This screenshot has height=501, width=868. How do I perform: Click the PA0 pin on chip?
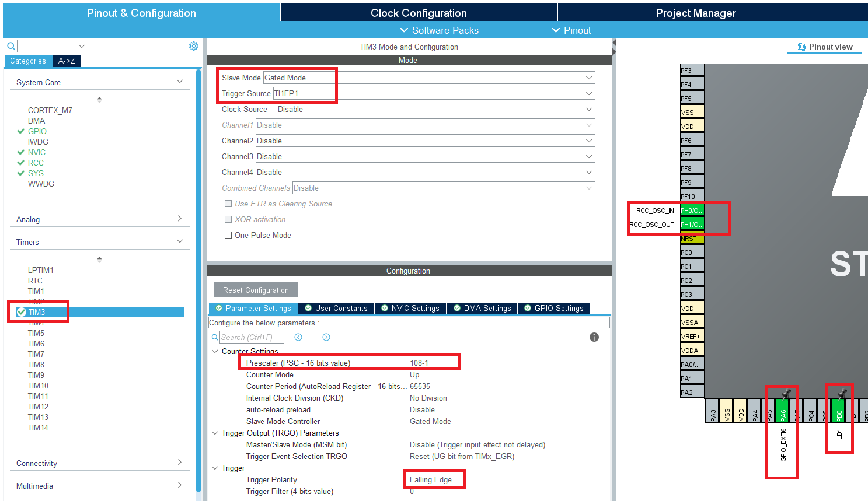692,365
